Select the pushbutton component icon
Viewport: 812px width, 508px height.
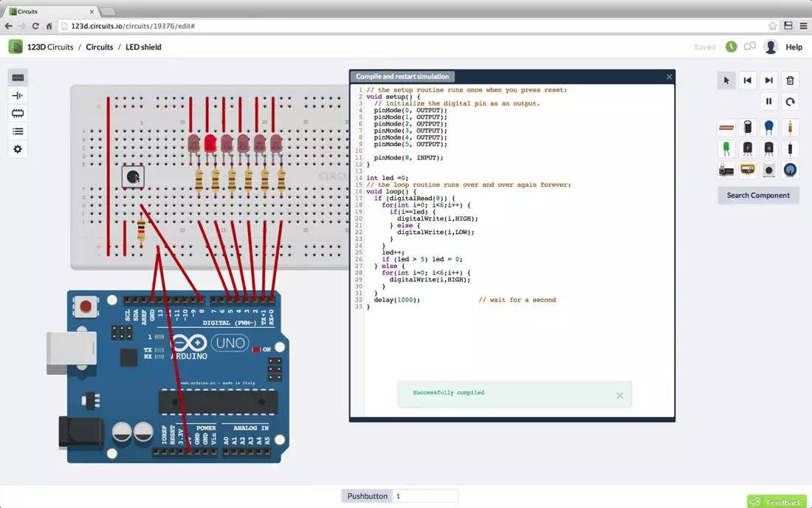[768, 170]
